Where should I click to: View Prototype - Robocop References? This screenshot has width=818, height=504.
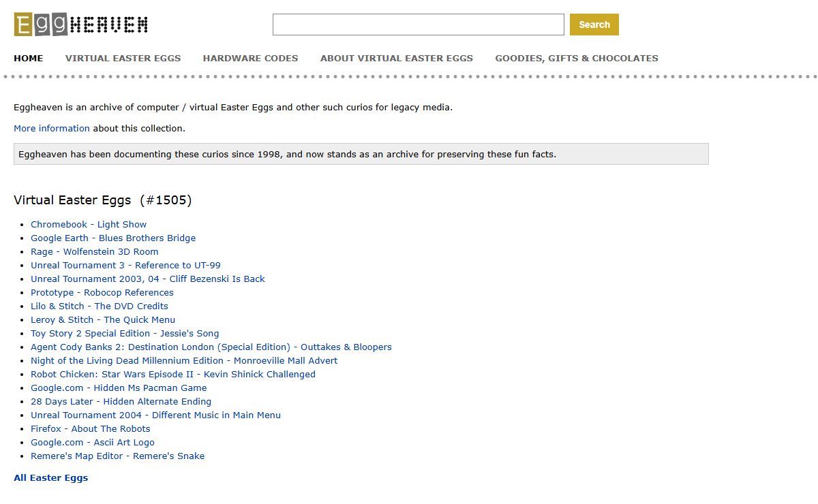pos(102,292)
